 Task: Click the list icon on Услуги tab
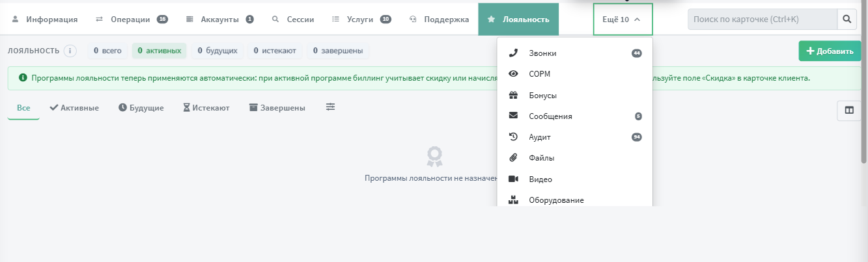pos(336,20)
